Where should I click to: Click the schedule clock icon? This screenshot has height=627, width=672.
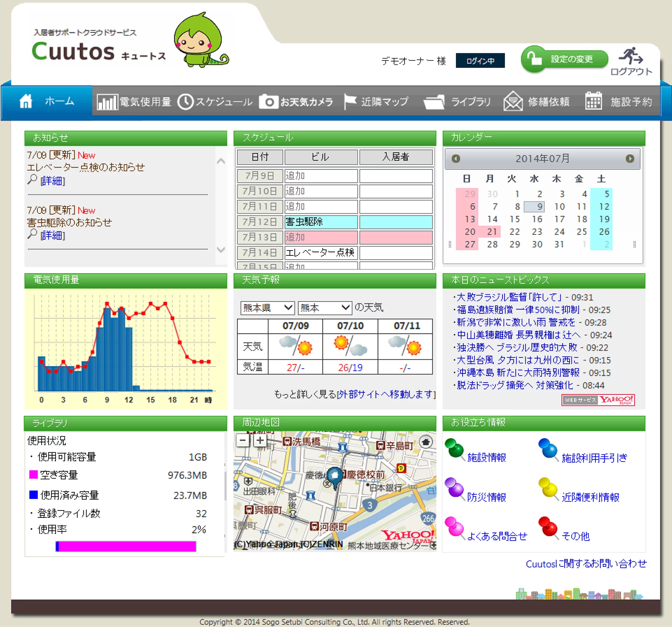click(185, 102)
